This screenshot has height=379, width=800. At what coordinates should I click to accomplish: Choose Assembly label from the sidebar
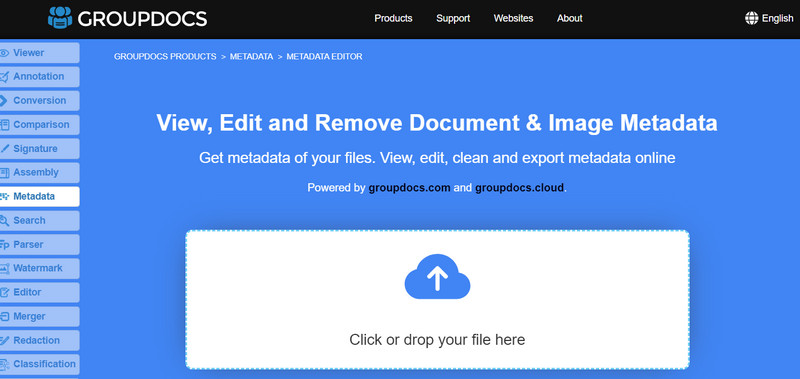36,172
